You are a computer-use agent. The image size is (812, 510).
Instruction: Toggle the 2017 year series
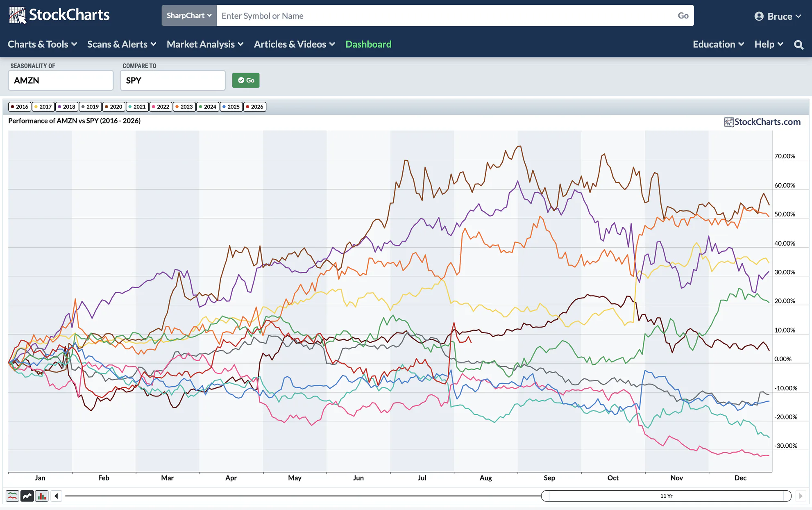43,107
